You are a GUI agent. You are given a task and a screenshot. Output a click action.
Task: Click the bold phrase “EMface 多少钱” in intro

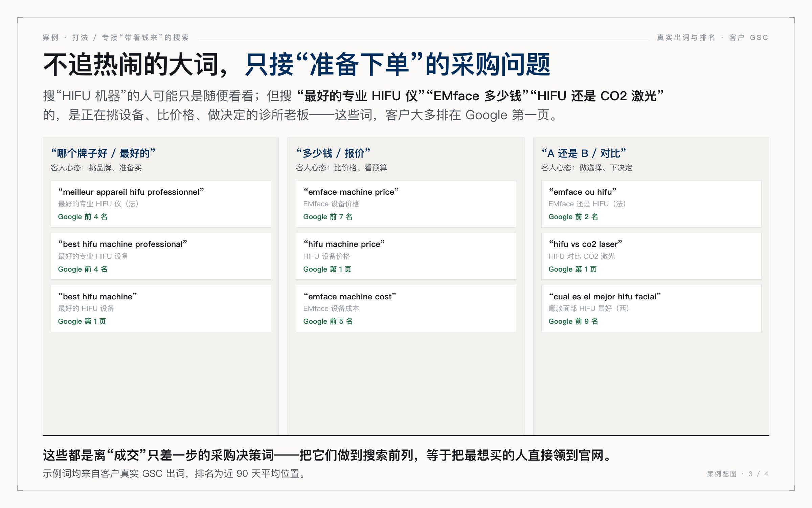478,96
